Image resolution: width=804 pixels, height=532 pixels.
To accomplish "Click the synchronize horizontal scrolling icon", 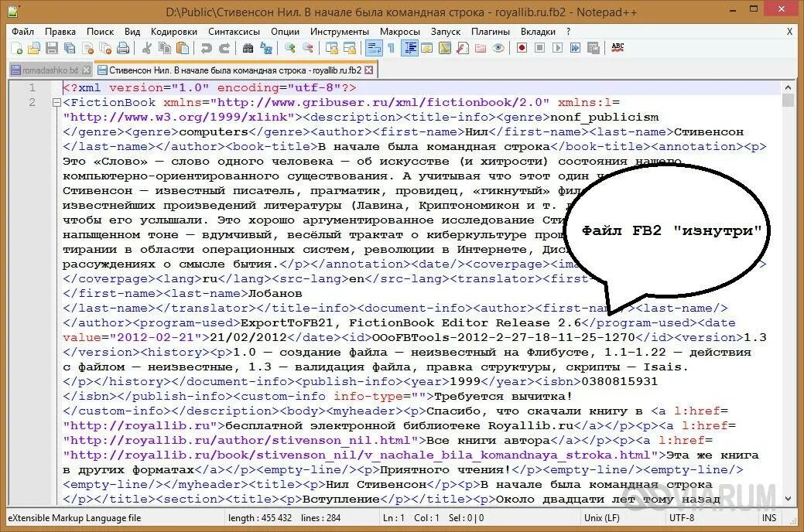I will pos(350,48).
